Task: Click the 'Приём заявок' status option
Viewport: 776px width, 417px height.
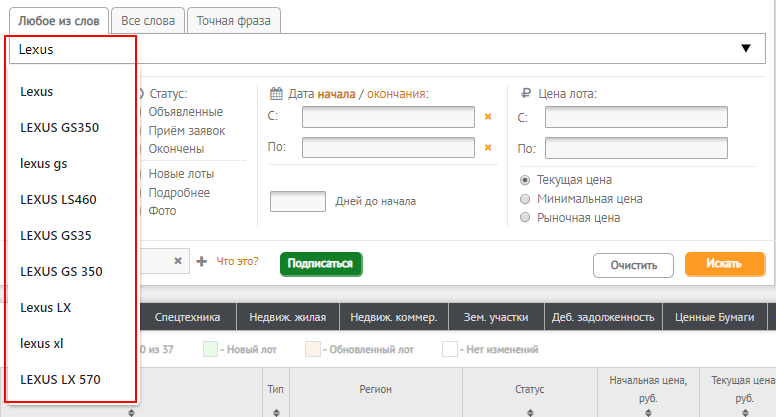Action: [187, 131]
